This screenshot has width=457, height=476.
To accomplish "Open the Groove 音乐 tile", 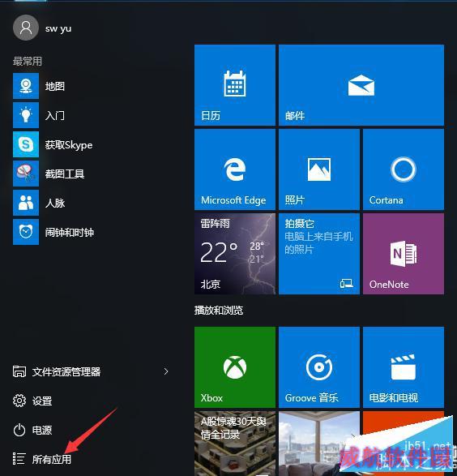I will pos(319,367).
